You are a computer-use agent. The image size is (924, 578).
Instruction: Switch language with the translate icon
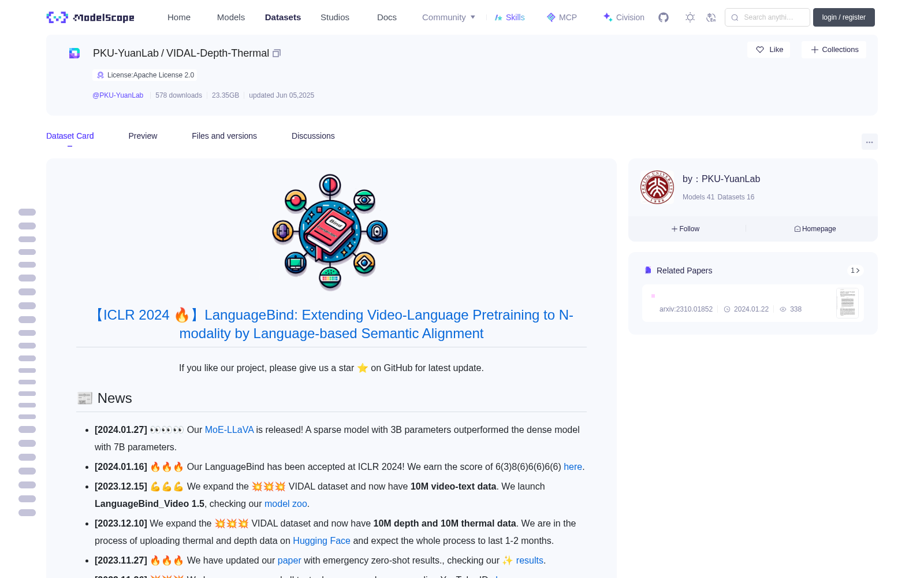(x=711, y=17)
